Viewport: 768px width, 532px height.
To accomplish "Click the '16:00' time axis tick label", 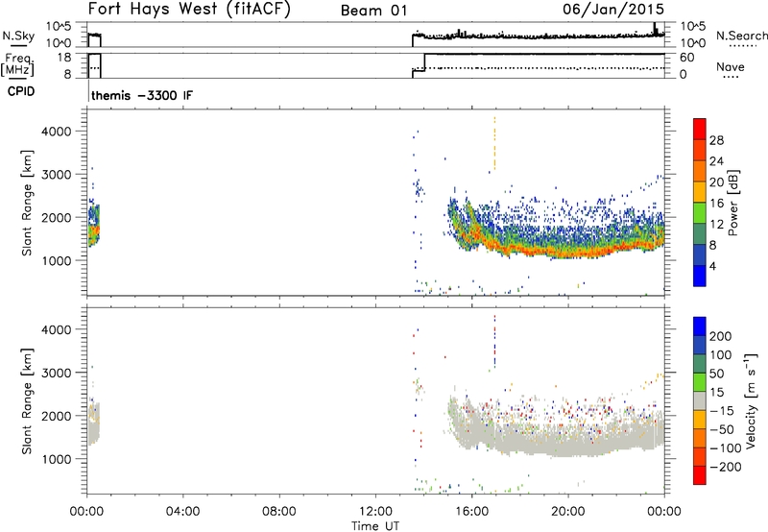I will [471, 512].
